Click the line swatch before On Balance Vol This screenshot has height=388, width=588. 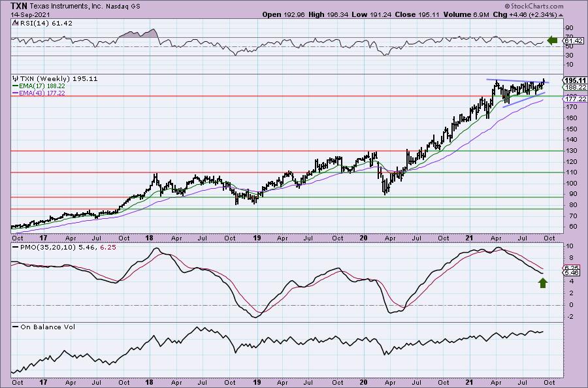tap(15, 327)
